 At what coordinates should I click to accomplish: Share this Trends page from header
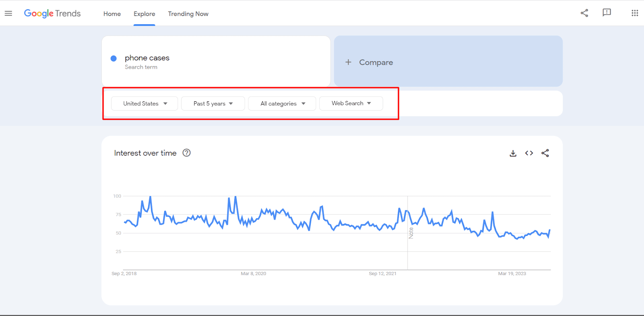tap(584, 13)
